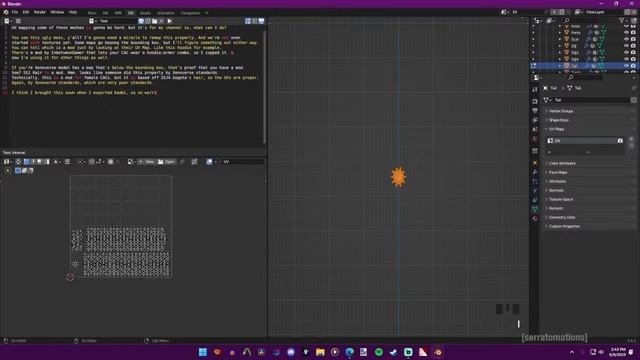Open Windows Start menu
Screen dimensions: 640x360
[x=202, y=352]
